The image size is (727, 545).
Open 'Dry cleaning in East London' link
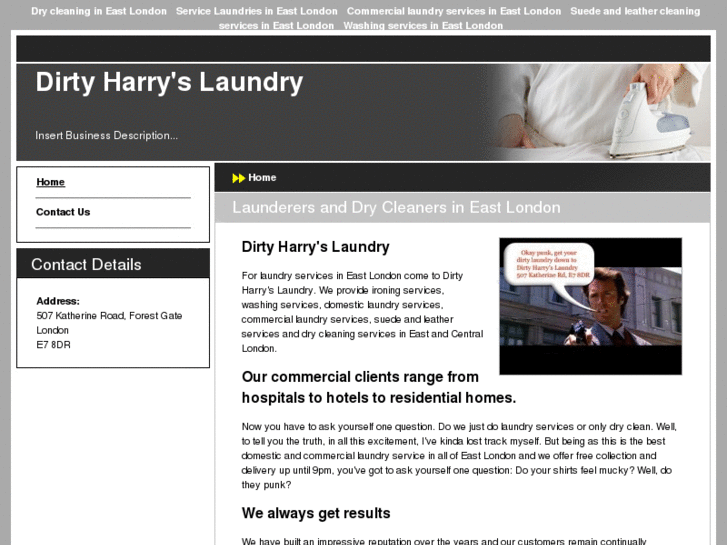click(x=99, y=11)
